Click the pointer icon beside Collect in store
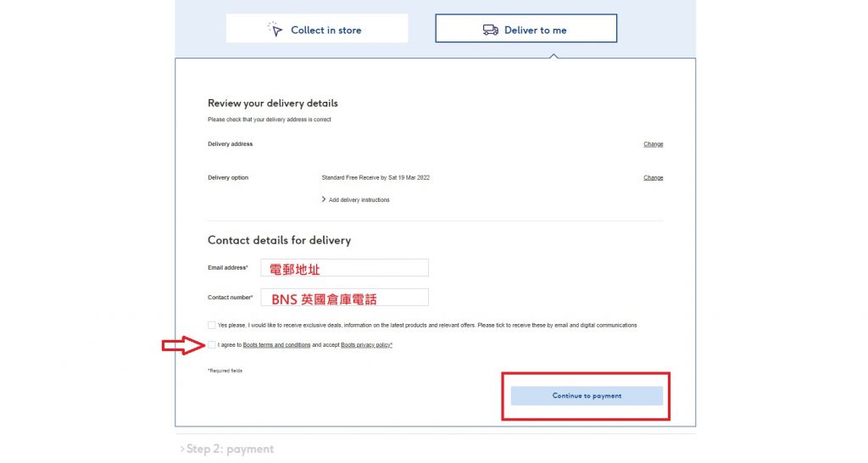This screenshot has height=463, width=868. pos(275,30)
